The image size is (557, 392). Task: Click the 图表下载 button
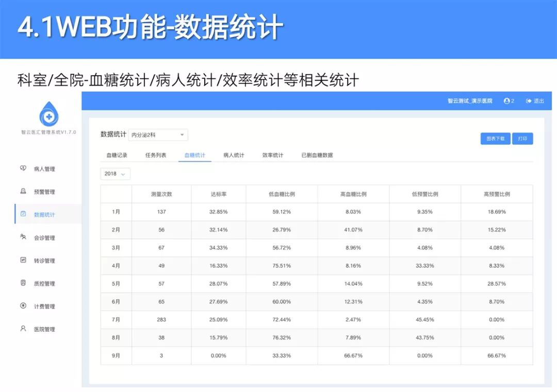[496, 139]
